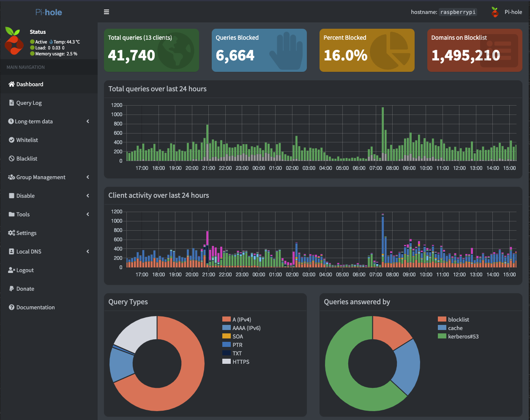Select Logout in the sidebar
Screen dimensions: 530x420
[49, 270]
